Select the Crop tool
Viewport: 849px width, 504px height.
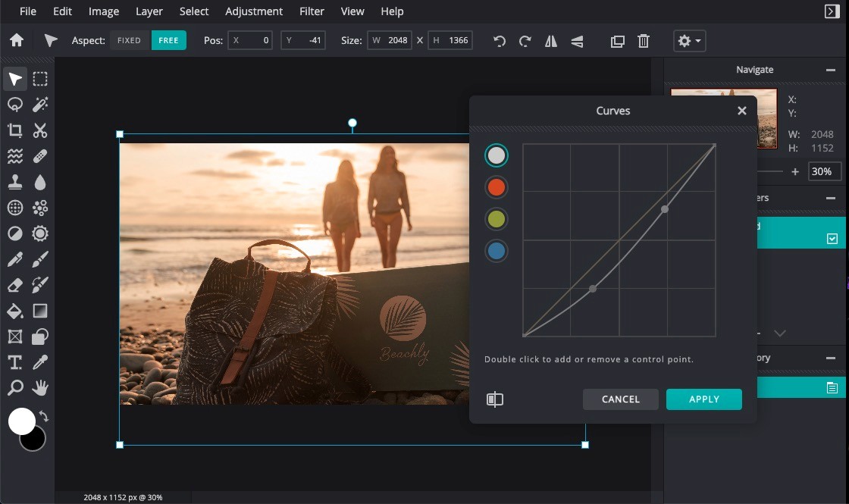click(x=14, y=130)
